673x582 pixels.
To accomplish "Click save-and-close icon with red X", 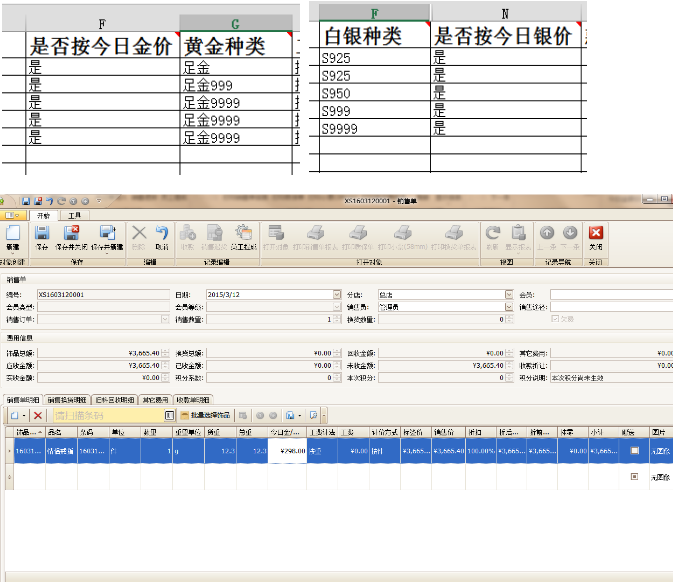I will point(72,233).
